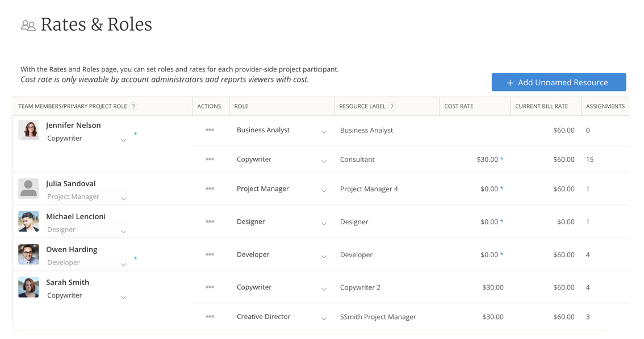Click Julia Sandoval's name
644x339 pixels.
70,183
